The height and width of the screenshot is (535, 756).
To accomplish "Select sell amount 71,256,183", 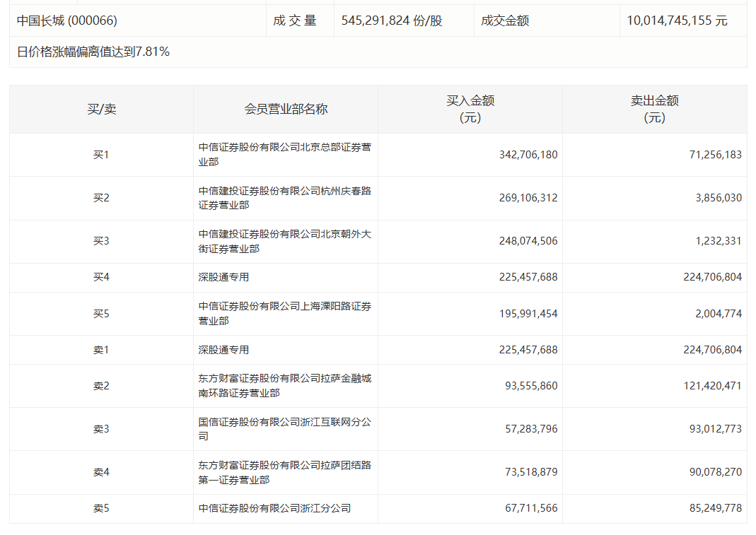I will click(716, 155).
